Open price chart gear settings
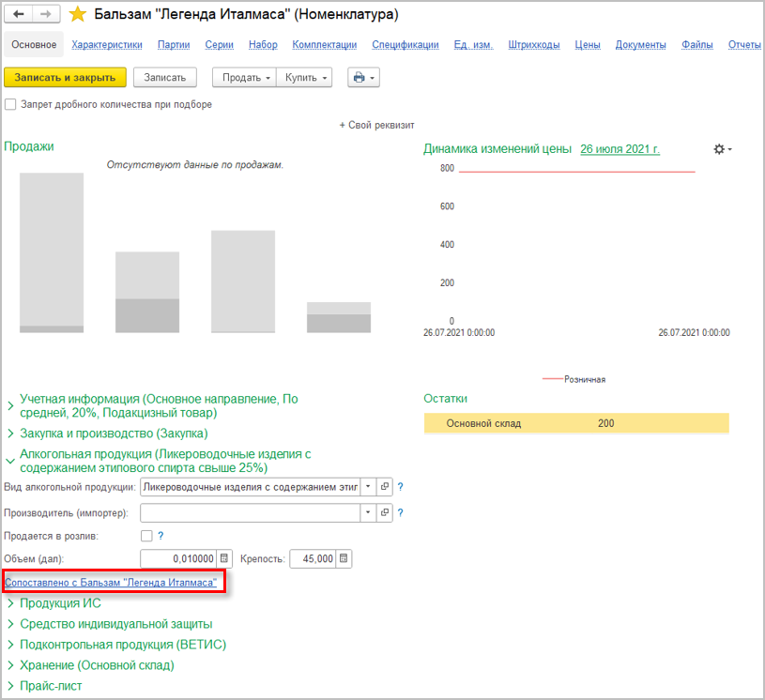765x700 pixels. pyautogui.click(x=722, y=149)
